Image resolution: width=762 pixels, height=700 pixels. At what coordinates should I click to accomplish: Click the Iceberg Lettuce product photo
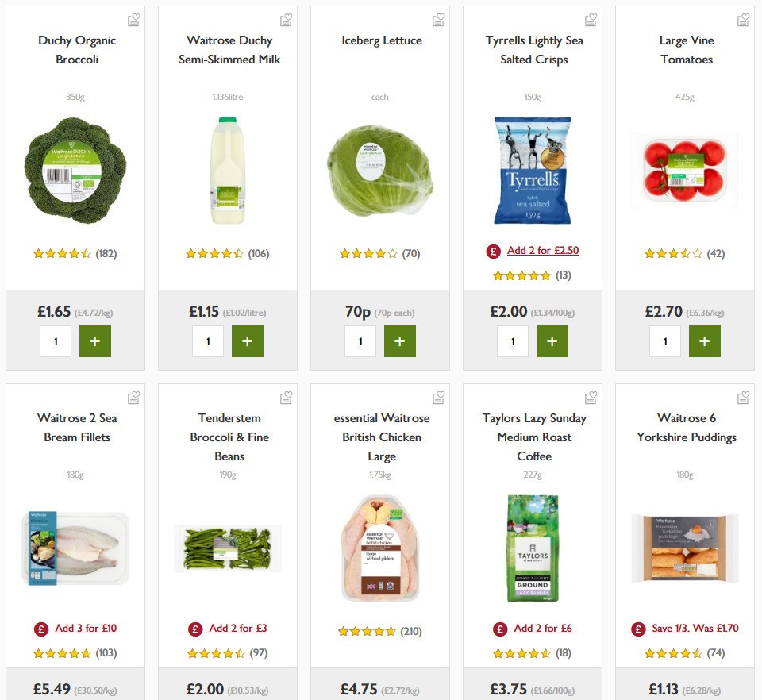click(x=379, y=170)
